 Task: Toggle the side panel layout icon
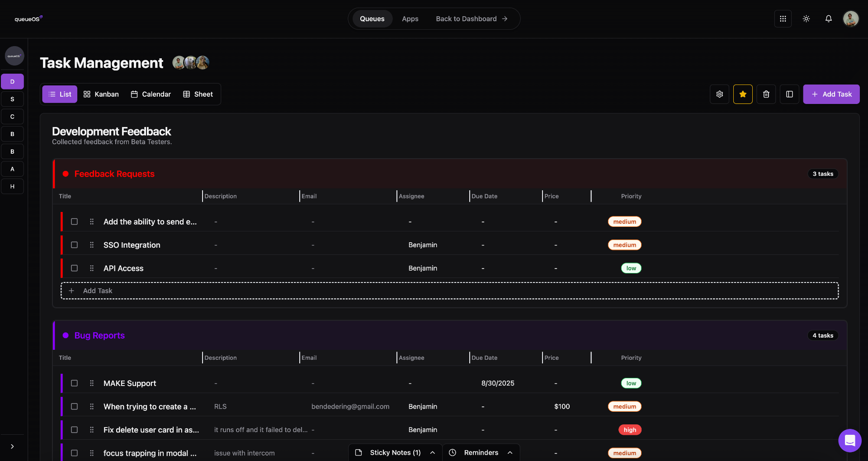tap(789, 94)
